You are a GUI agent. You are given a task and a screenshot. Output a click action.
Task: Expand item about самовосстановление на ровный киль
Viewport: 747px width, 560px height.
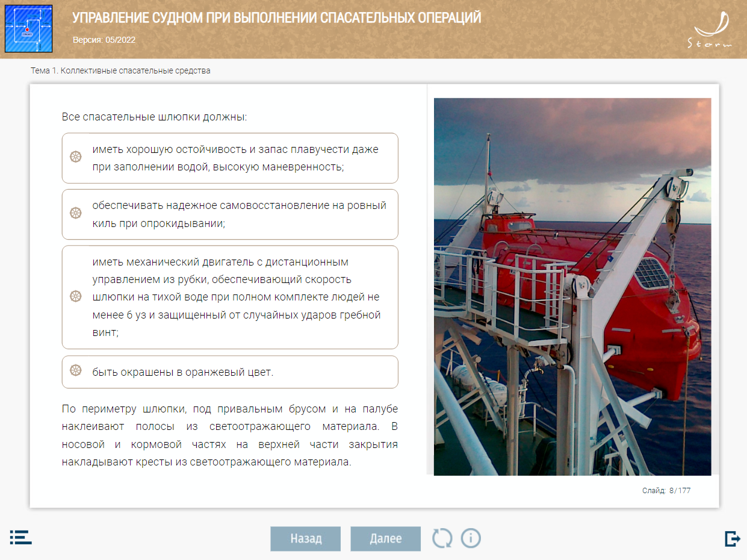230,214
